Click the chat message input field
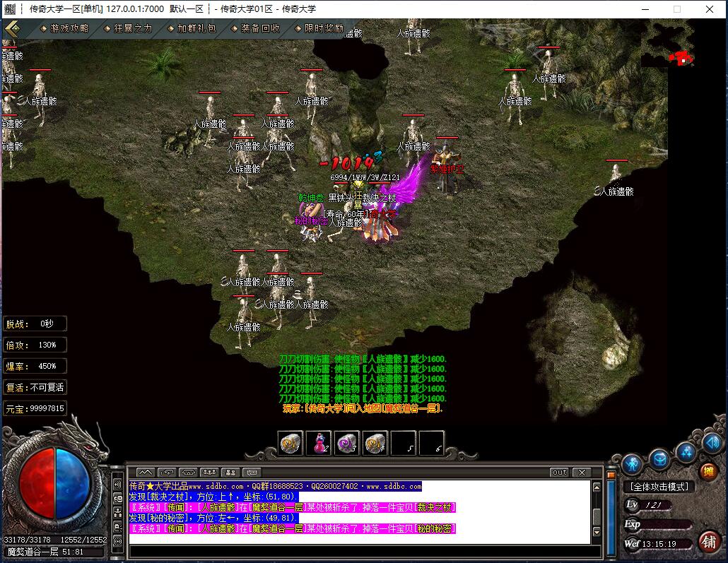This screenshot has width=728, height=563. (x=365, y=551)
